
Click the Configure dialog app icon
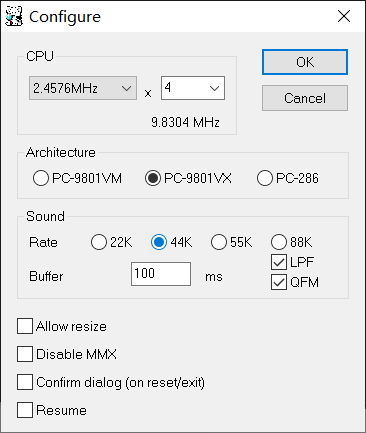point(14,16)
